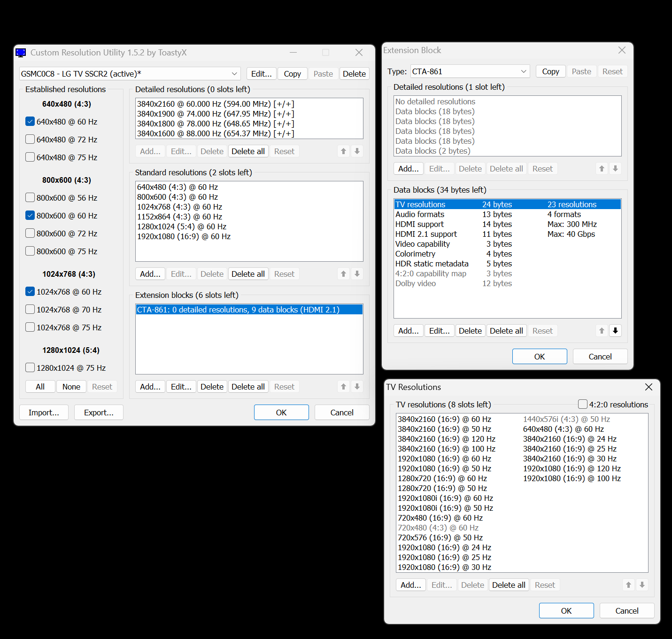The height and width of the screenshot is (639, 672).
Task: Move selected detailed resolution down
Action: (357, 151)
